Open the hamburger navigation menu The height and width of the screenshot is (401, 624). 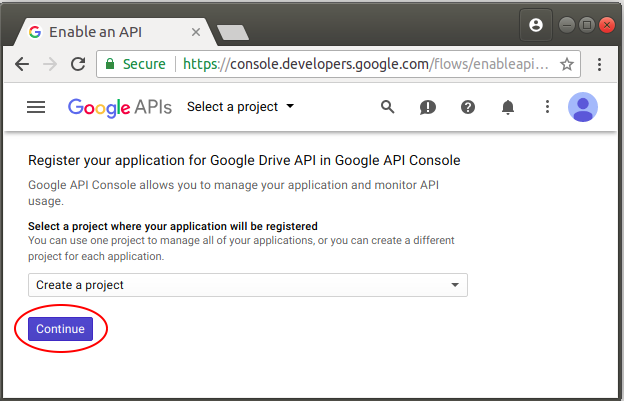coord(36,107)
